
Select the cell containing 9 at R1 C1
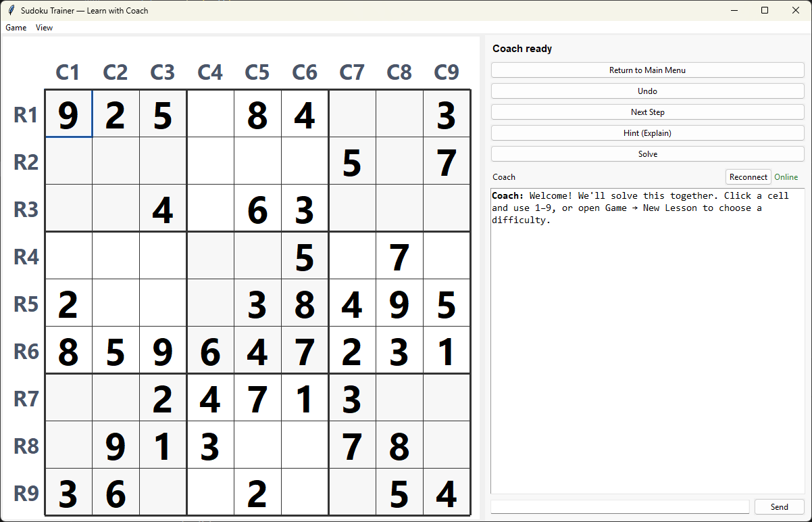coord(68,114)
